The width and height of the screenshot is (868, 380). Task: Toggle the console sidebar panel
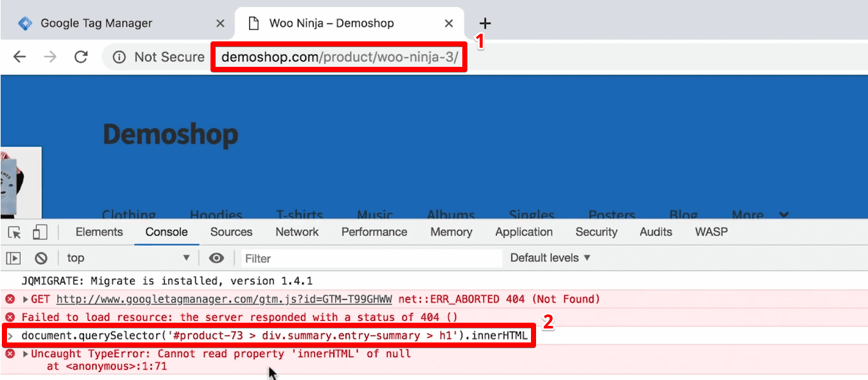click(13, 258)
